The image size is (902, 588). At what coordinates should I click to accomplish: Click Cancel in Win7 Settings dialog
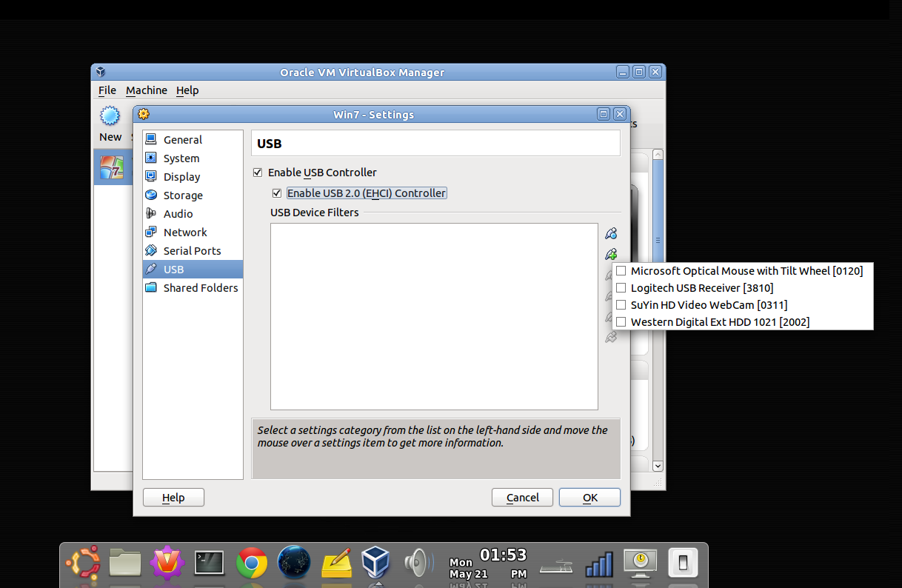523,498
